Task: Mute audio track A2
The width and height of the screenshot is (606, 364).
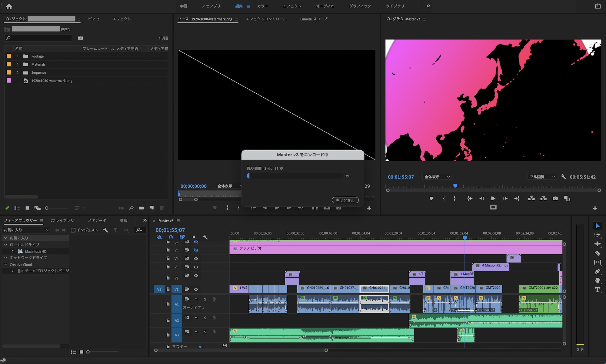Action: coord(196,318)
